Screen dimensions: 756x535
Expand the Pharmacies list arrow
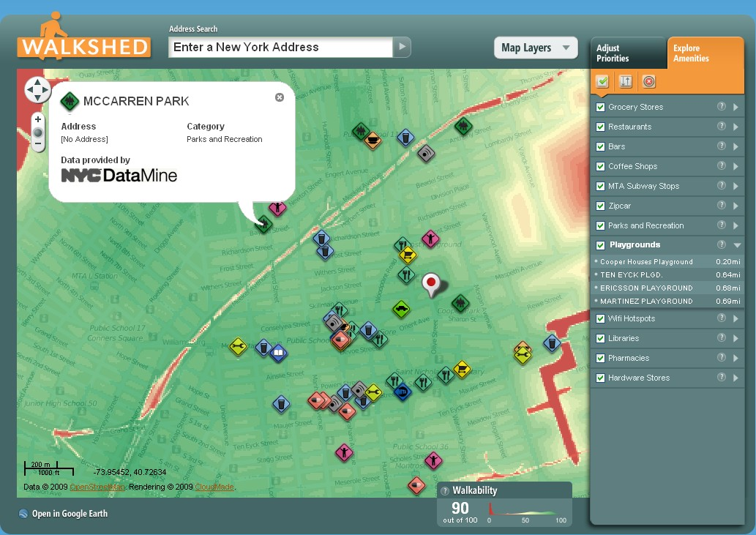(736, 358)
